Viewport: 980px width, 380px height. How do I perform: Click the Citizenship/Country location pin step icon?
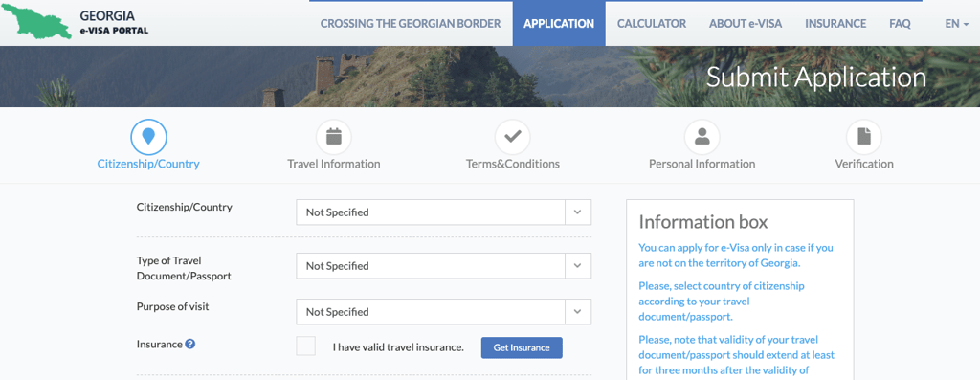pyautogui.click(x=148, y=137)
